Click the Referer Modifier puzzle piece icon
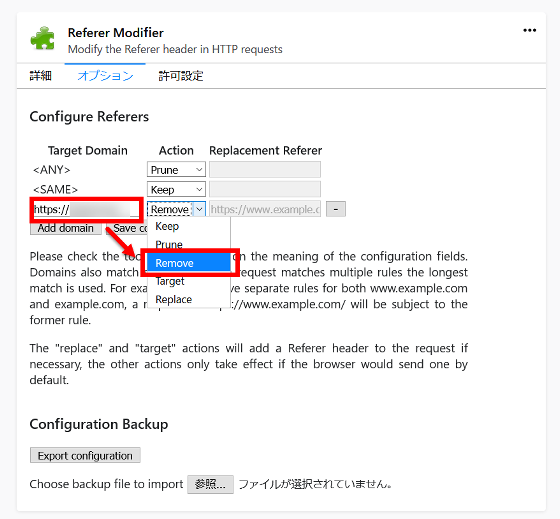The height and width of the screenshot is (519, 560). pyautogui.click(x=42, y=38)
